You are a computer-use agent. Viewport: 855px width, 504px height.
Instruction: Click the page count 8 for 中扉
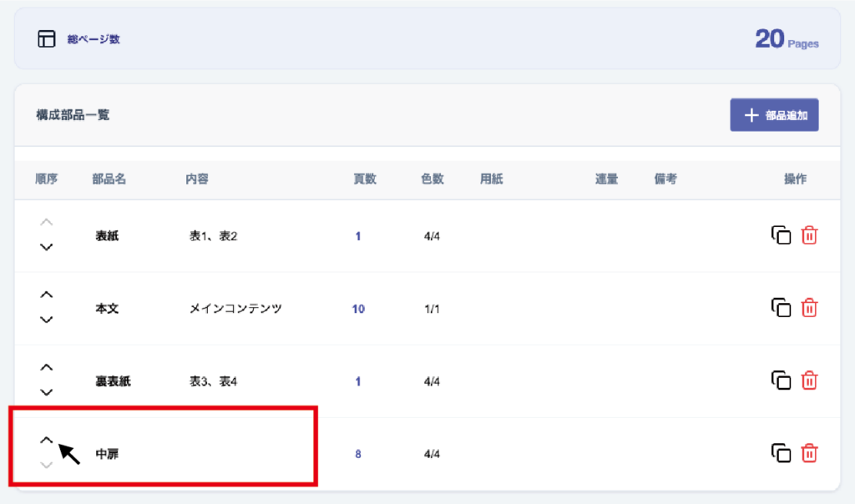(358, 454)
